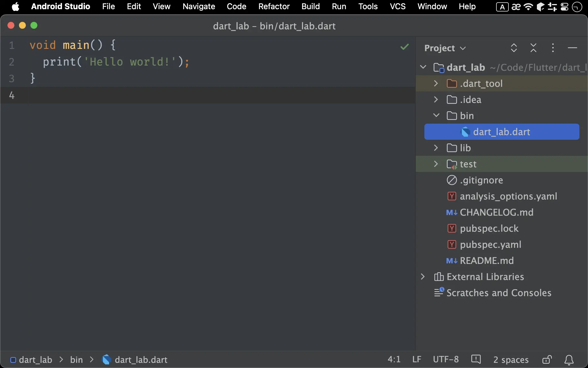
Task: Click the YAML icon next to analysis_options.yaml
Action: pos(452,196)
